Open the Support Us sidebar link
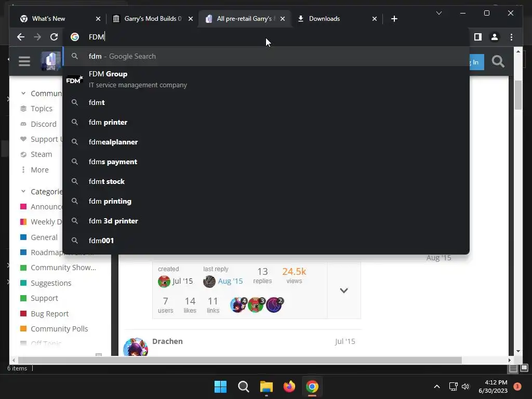The image size is (532, 399). (41, 139)
